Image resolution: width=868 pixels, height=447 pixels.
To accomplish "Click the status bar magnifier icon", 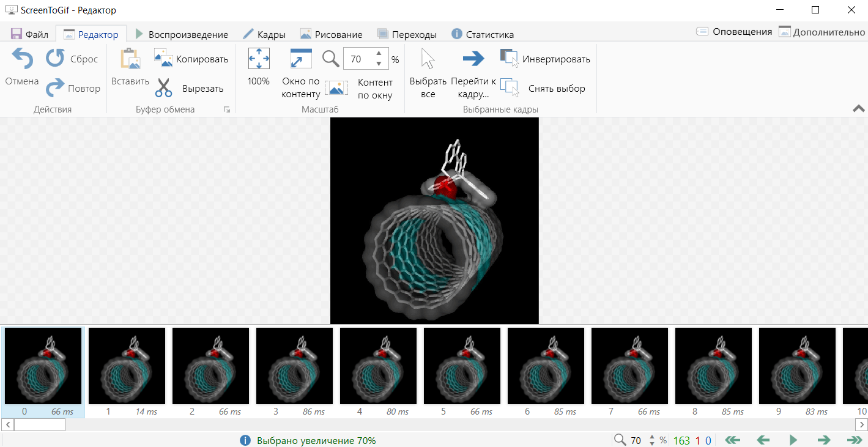I will tap(620, 440).
